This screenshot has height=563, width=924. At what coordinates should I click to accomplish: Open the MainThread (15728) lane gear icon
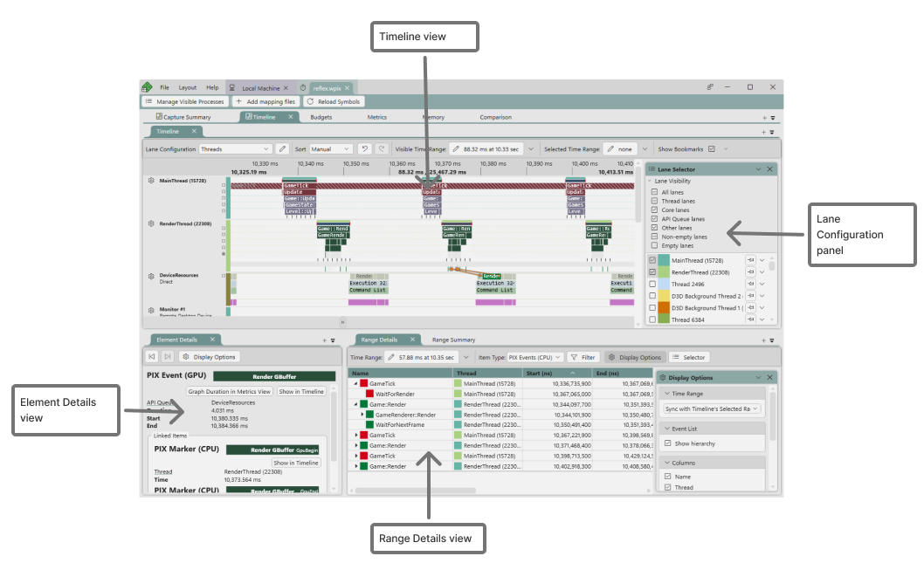(x=151, y=181)
